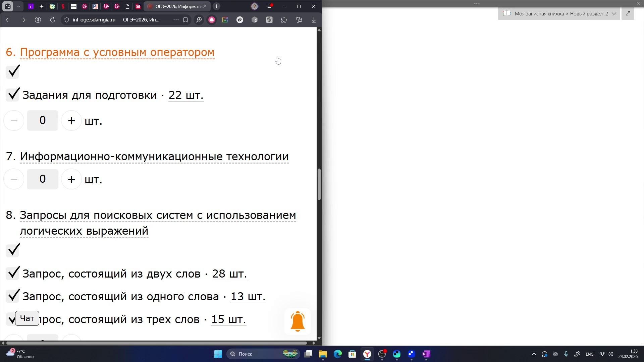Image resolution: width=644 pixels, height=362 pixels.
Task: Bookmark the page with the flag icon
Action: 186,20
